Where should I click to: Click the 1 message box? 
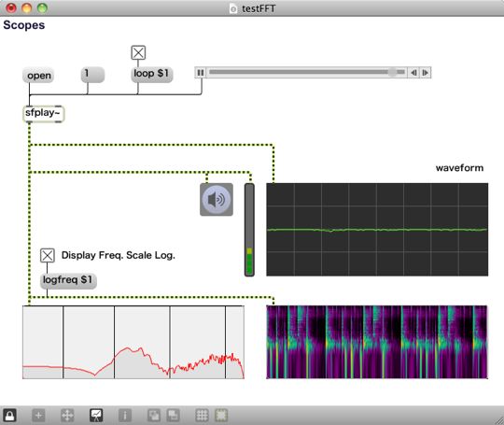pyautogui.click(x=92, y=75)
